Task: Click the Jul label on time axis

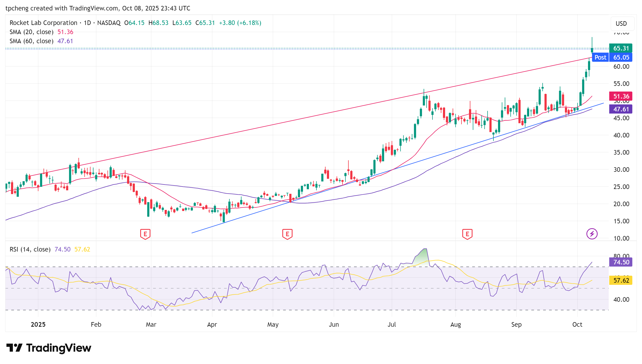Action: click(x=392, y=325)
